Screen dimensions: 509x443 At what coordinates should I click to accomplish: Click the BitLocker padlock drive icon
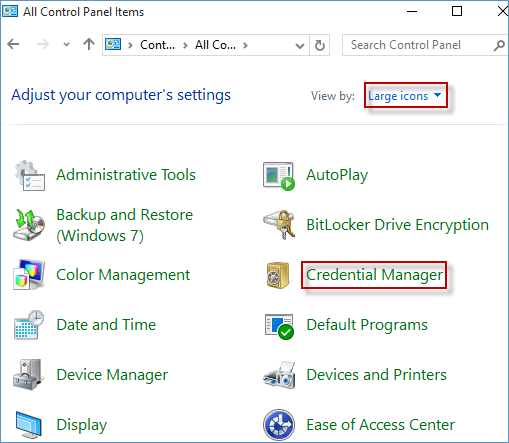[279, 225]
